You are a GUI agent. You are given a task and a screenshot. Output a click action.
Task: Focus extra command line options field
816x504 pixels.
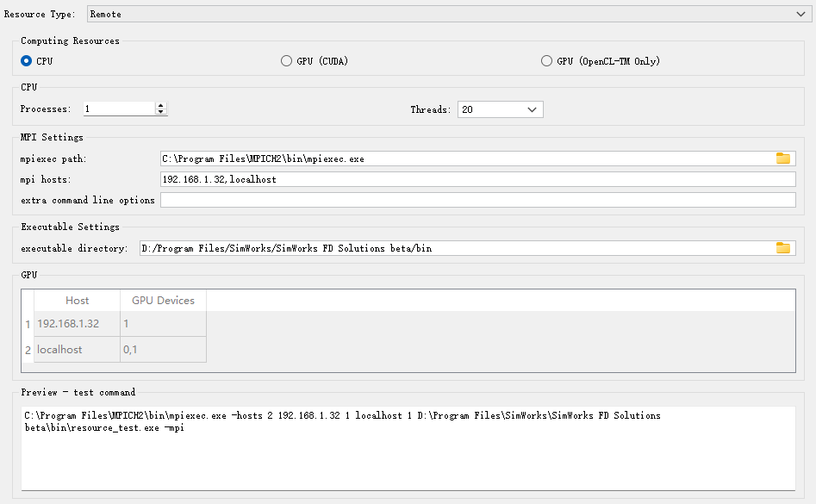tap(477, 200)
